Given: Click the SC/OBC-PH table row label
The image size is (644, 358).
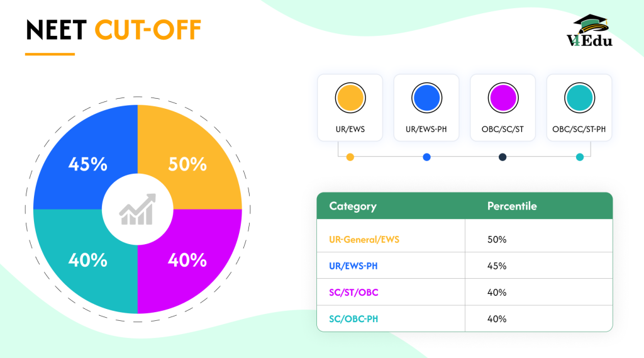Looking at the screenshot, I should 353,319.
